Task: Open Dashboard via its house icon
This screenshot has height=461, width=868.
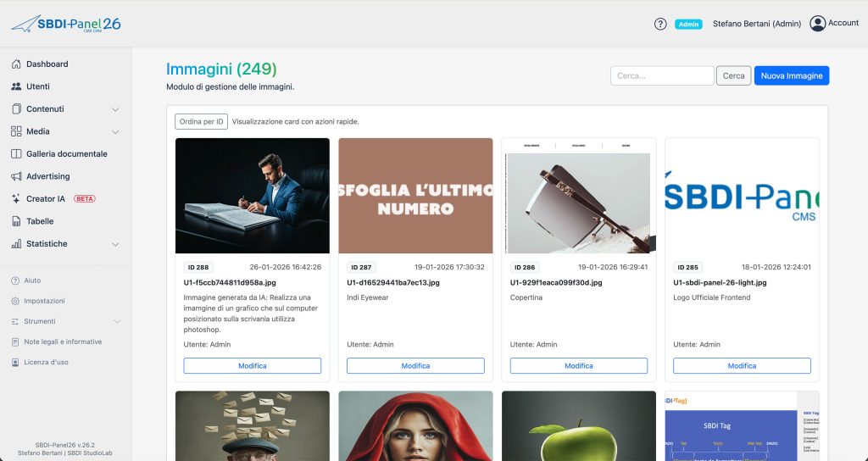Action: (x=16, y=64)
